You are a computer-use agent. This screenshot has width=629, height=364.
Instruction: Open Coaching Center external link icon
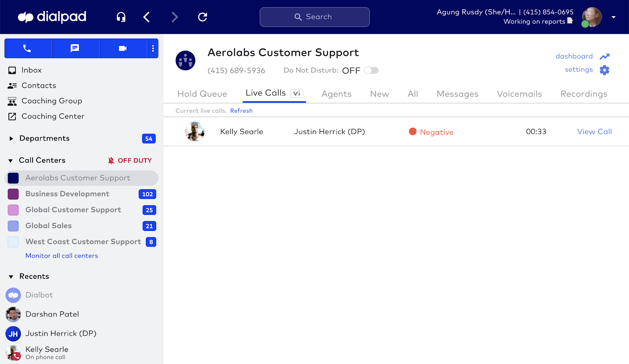pyautogui.click(x=12, y=117)
